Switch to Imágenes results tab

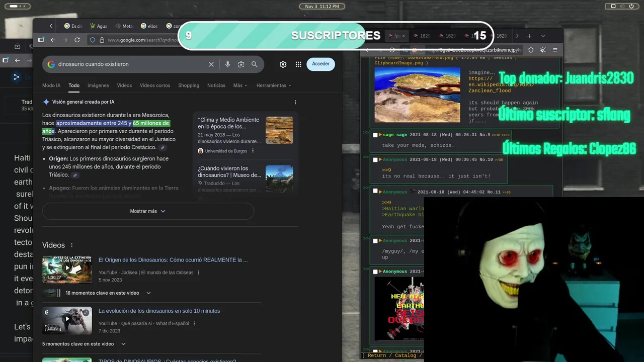(x=98, y=85)
